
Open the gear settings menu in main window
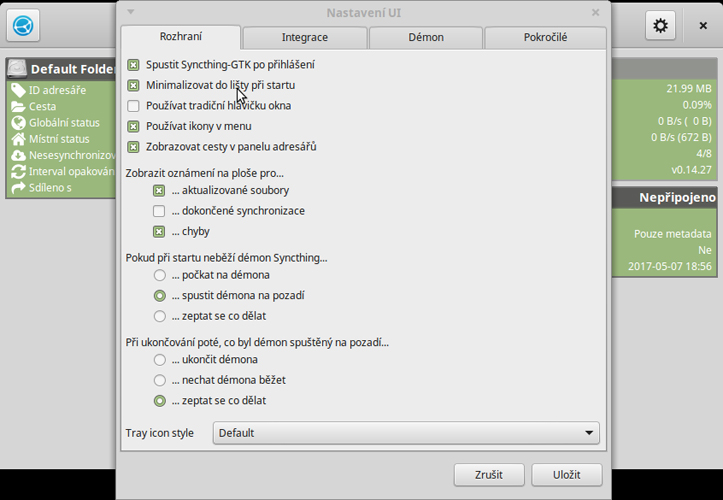[660, 25]
